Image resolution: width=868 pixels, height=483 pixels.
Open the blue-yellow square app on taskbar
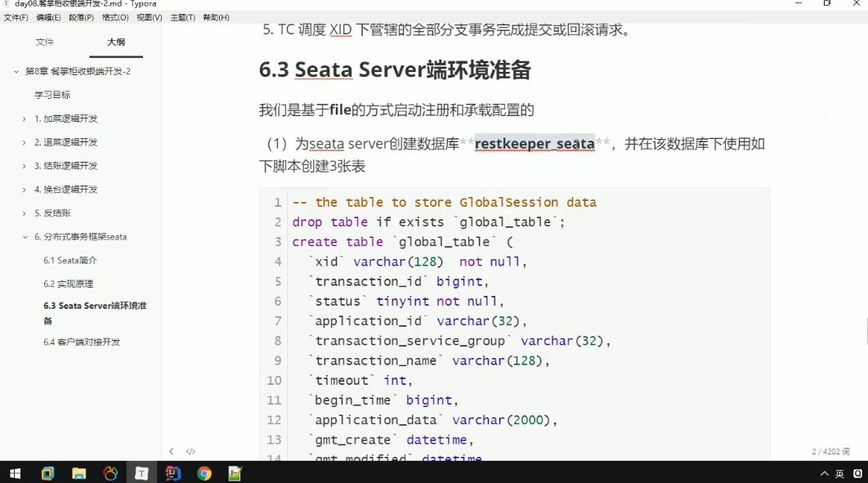tap(47, 473)
